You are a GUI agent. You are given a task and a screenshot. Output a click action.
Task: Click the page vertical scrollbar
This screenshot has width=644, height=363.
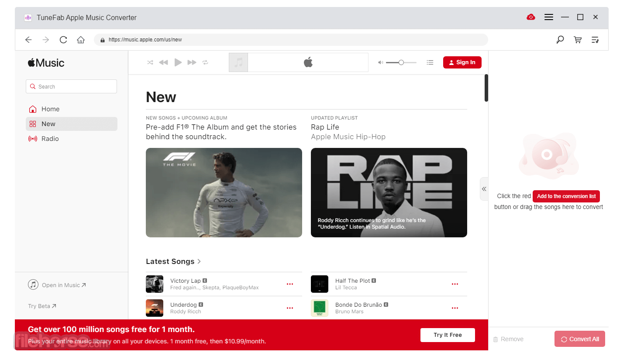[486, 88]
